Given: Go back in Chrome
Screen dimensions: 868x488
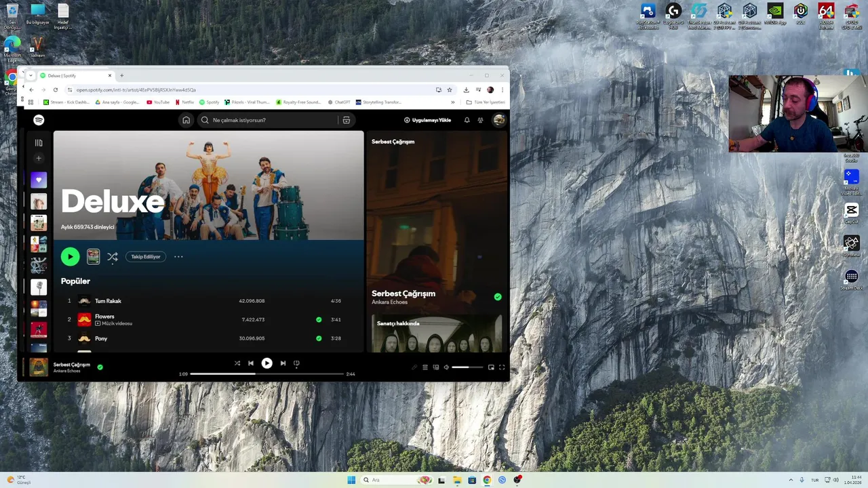Looking at the screenshot, I should [31, 89].
